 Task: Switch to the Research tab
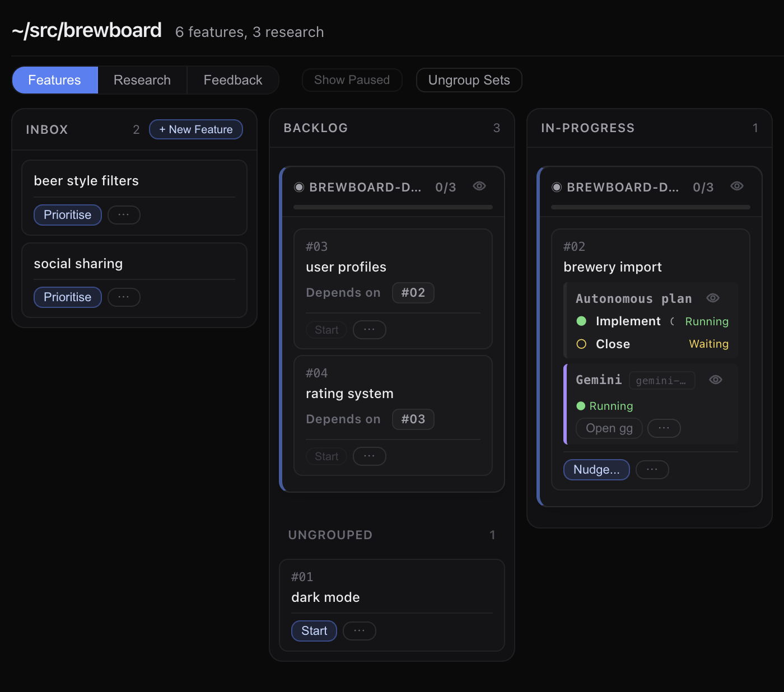(142, 80)
